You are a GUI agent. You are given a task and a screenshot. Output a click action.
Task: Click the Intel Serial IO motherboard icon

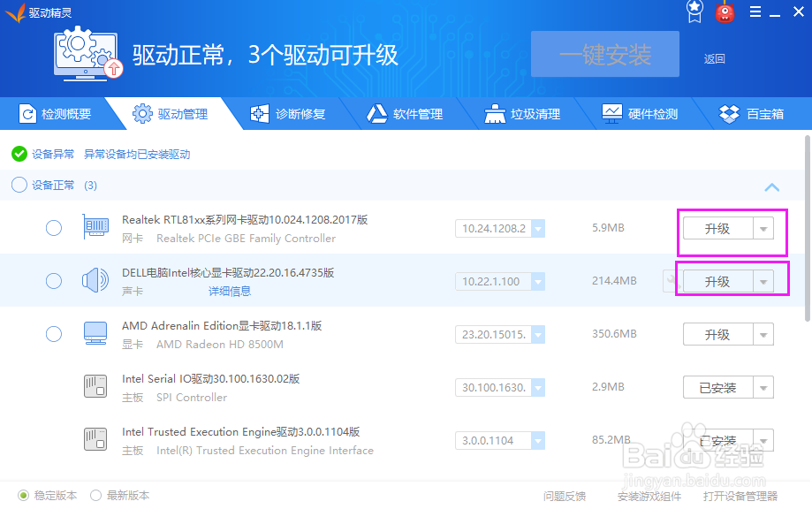point(95,386)
